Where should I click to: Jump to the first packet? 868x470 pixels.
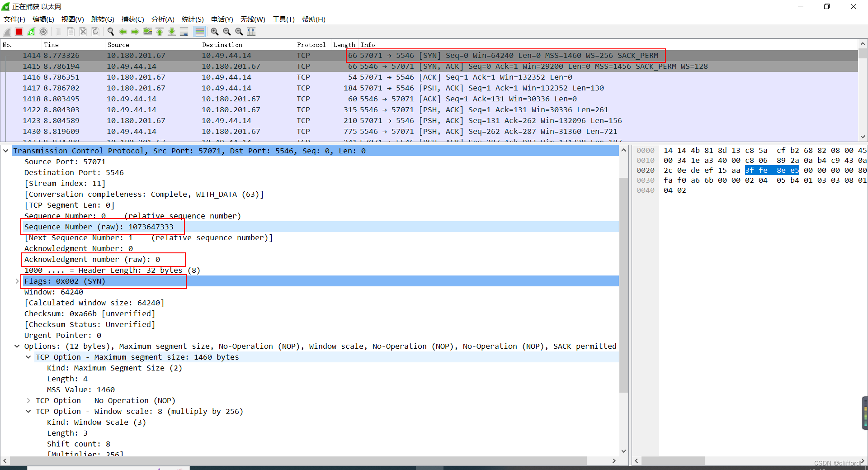coord(160,32)
